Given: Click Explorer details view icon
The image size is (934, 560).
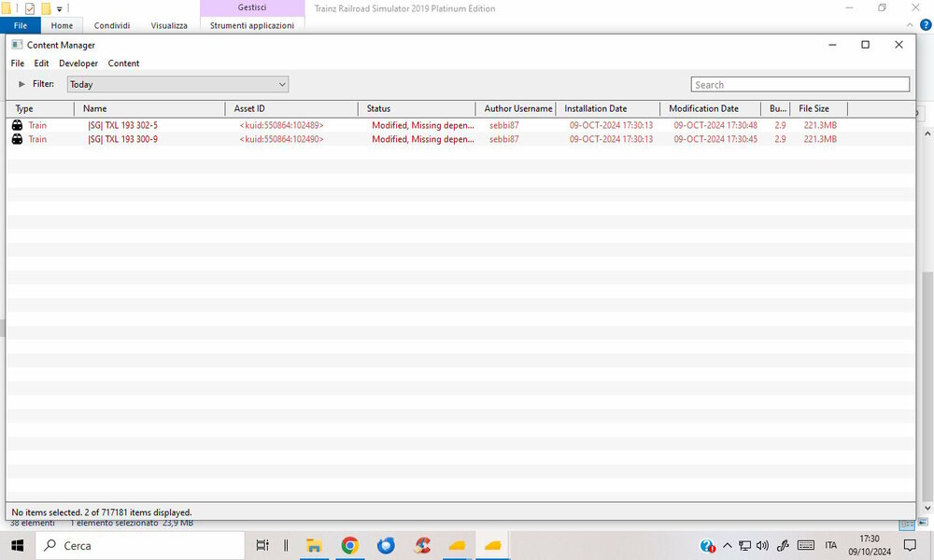Looking at the screenshot, I should click(x=907, y=525).
